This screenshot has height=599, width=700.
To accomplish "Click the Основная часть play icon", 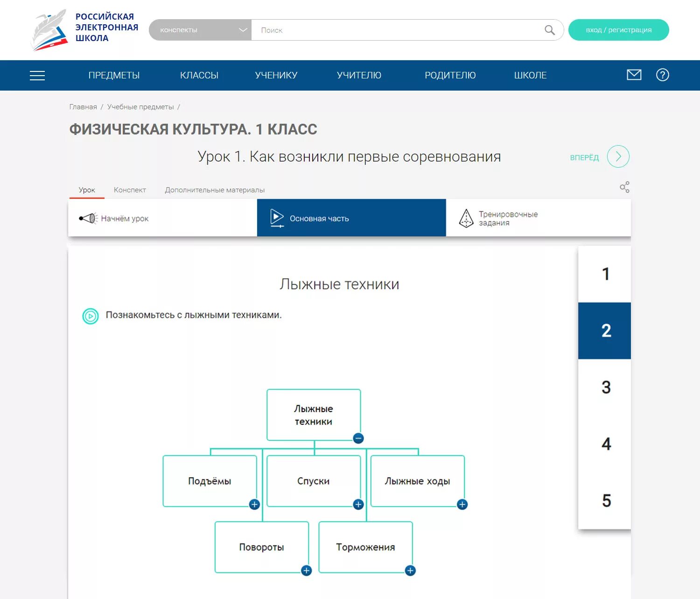I will click(x=277, y=218).
